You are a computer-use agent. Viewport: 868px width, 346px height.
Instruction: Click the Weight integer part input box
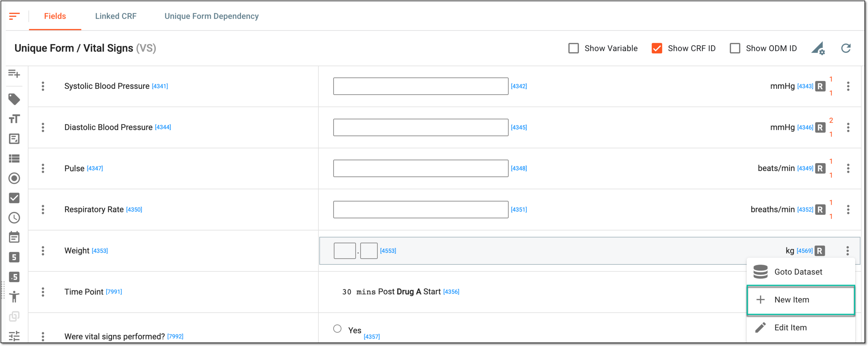345,251
